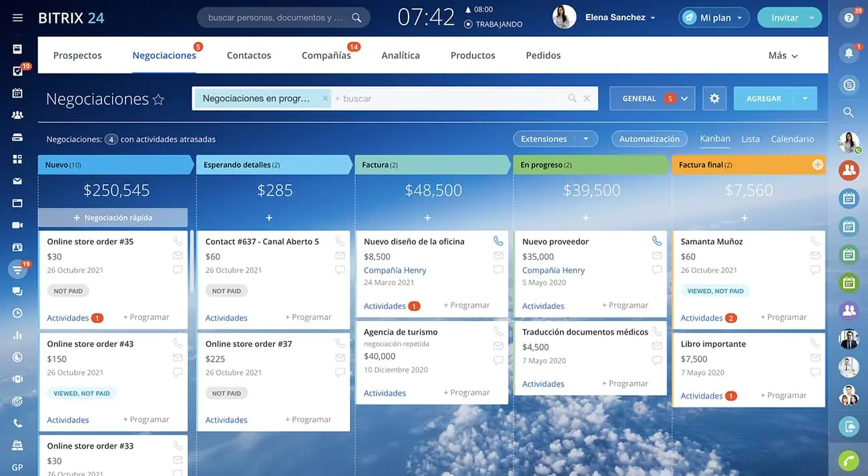This screenshot has height=476, width=868.
Task: Click the Automatización button
Action: point(649,139)
